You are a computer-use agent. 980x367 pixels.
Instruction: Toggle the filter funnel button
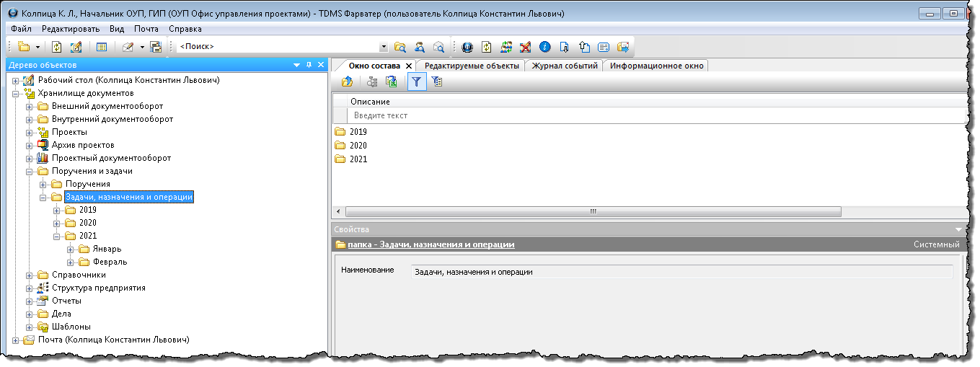416,82
